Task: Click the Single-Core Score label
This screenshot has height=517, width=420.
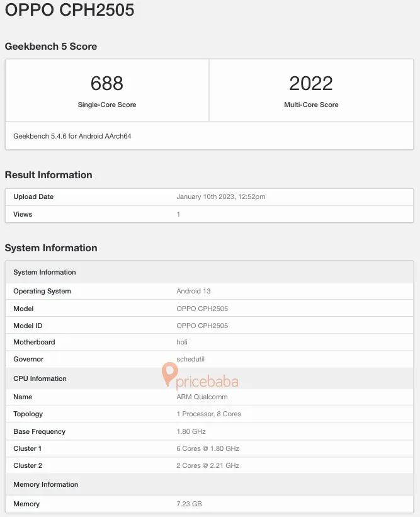Action: [107, 105]
